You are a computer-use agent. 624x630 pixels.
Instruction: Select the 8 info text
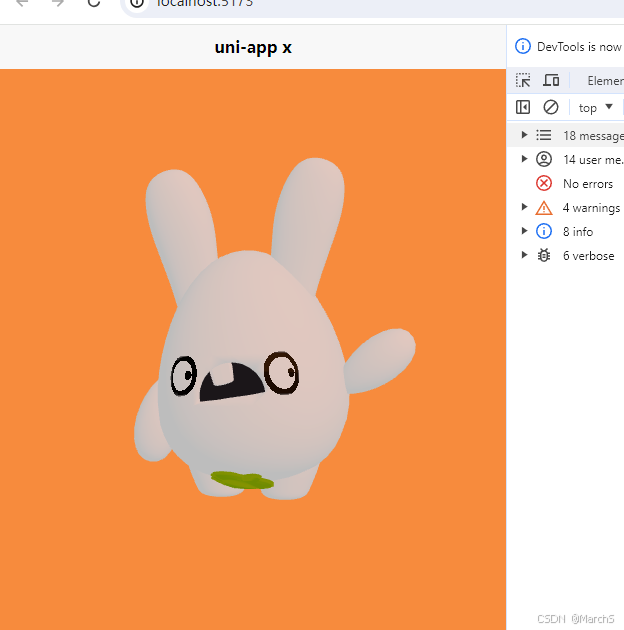(x=578, y=232)
